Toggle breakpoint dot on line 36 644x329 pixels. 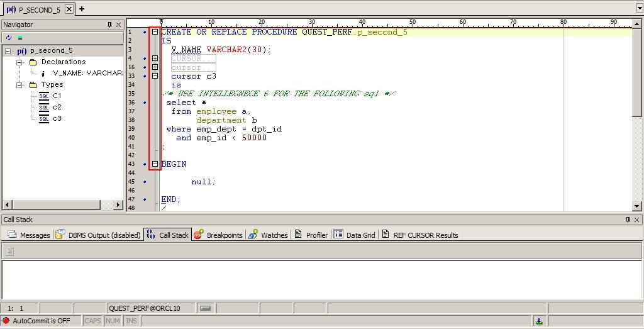(x=145, y=103)
